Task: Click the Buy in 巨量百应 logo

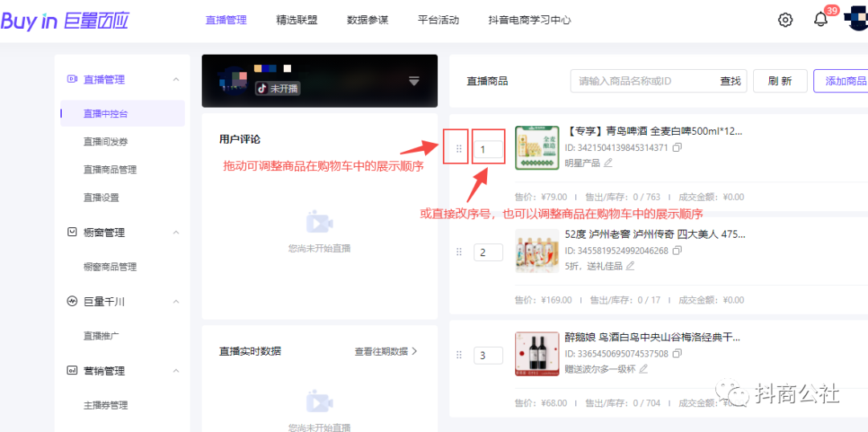Action: point(65,20)
